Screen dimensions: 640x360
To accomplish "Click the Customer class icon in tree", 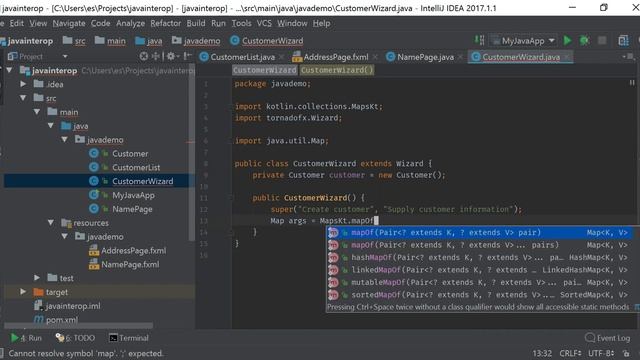I will [94, 153].
